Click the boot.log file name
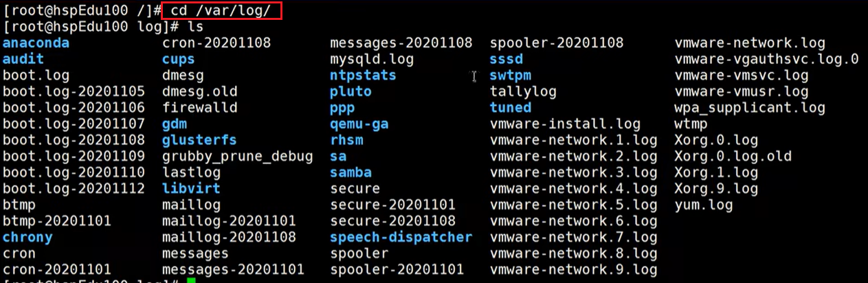Screen dimensions: 868x283 tap(36, 75)
